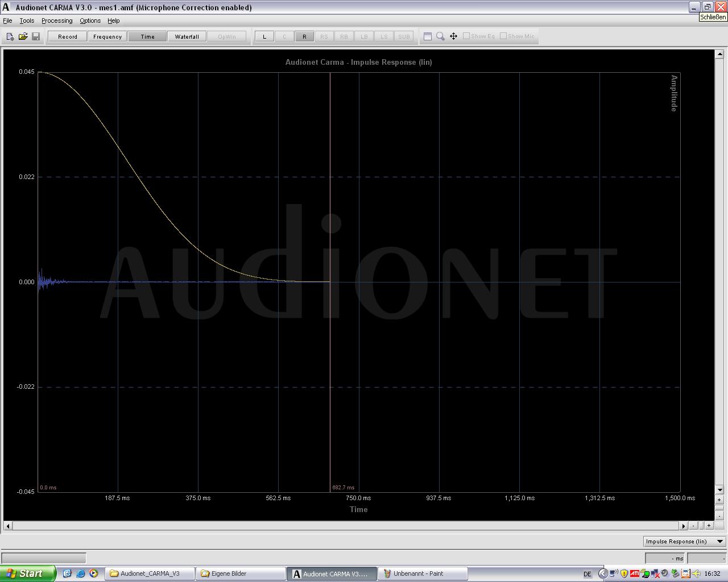Image resolution: width=728 pixels, height=582 pixels.
Task: Select the magnifier zoom tool
Action: (440, 36)
